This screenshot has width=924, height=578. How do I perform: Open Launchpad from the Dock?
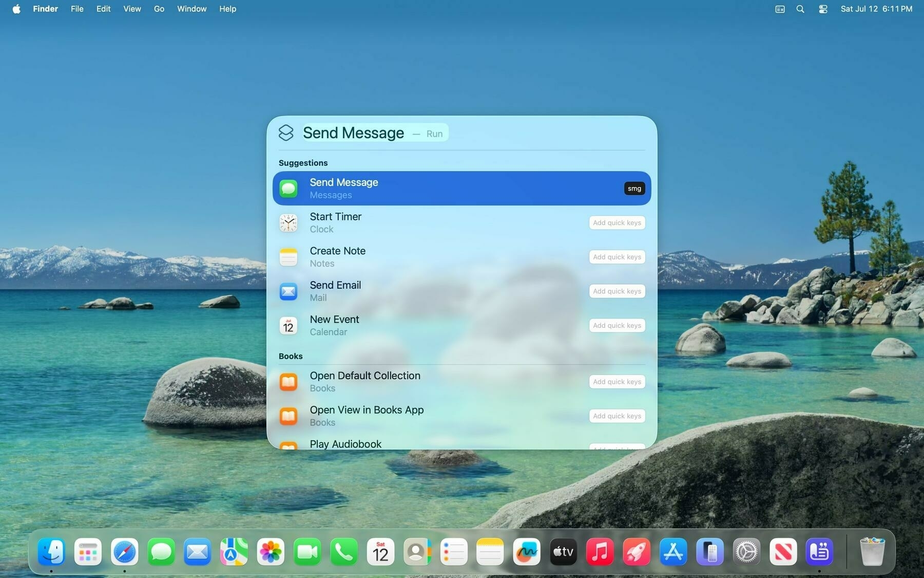tap(88, 552)
